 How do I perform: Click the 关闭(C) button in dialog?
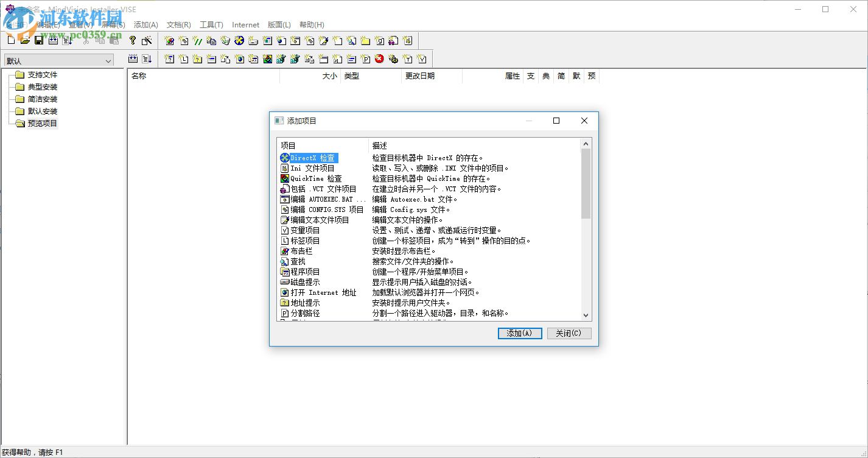click(569, 333)
